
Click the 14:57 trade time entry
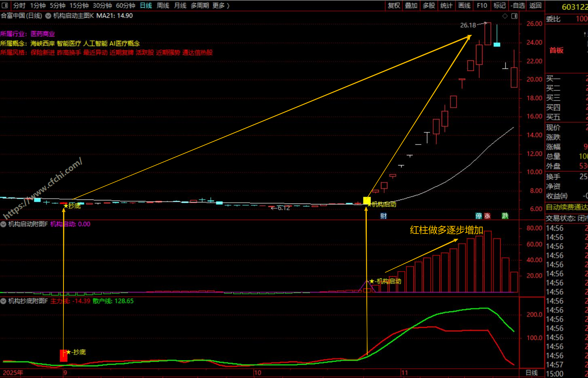554,365
